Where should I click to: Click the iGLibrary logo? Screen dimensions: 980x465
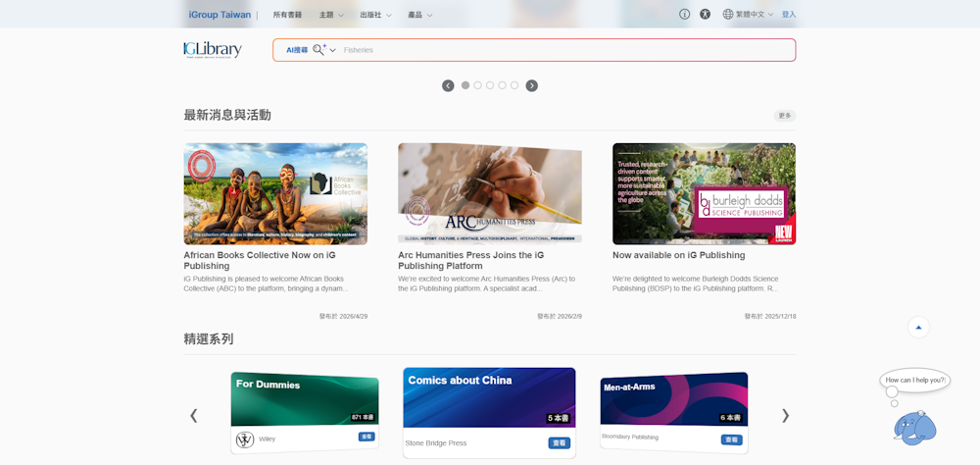(213, 50)
